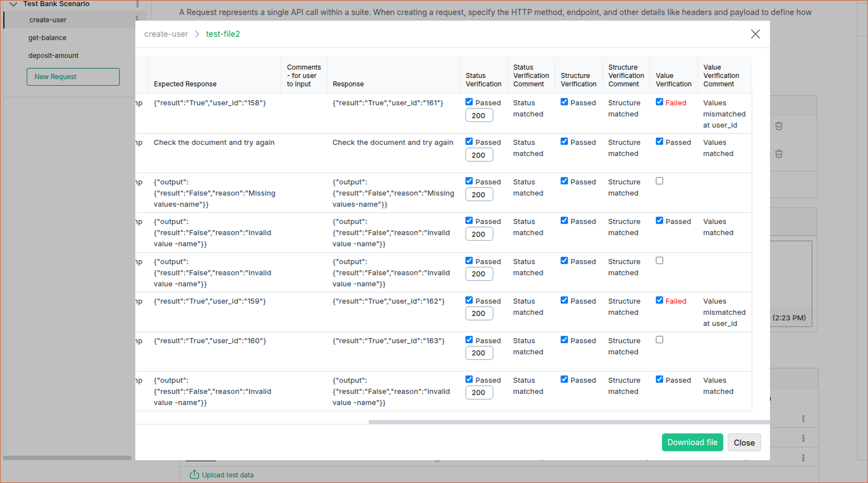
Task: Uncheck Failed Value Verification for the user_id 158 row
Action: pos(660,102)
